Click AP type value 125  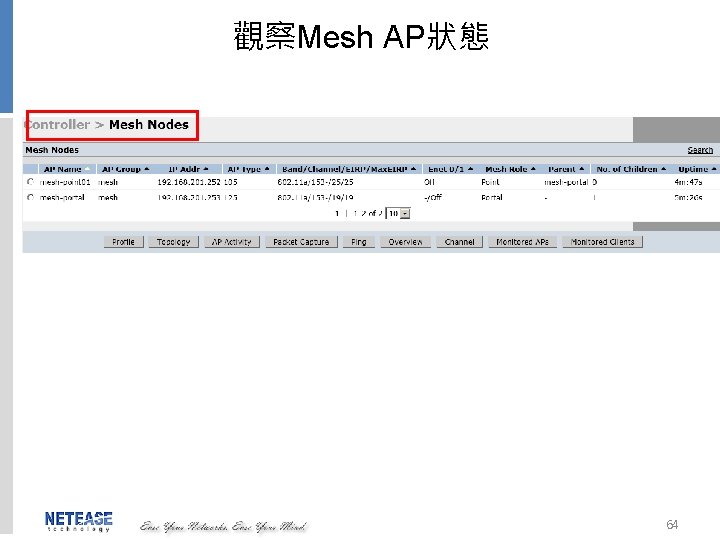pyautogui.click(x=231, y=197)
